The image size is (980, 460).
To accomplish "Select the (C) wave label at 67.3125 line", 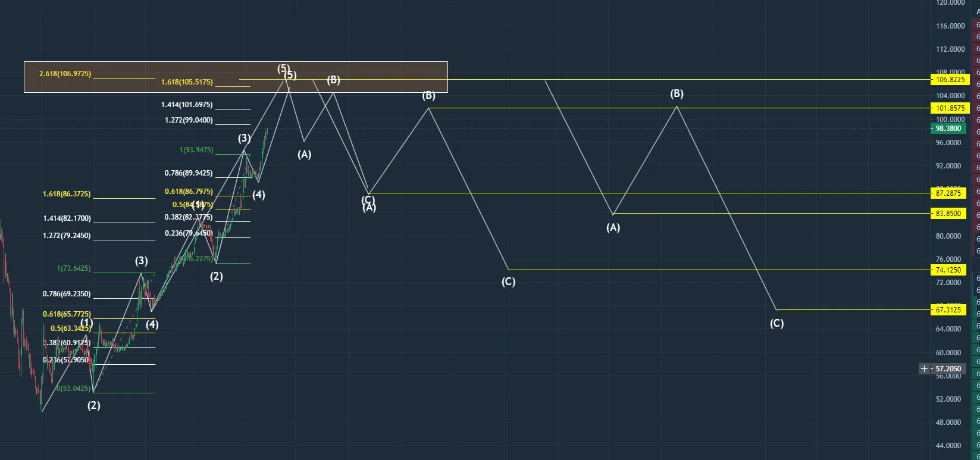I will pos(777,323).
